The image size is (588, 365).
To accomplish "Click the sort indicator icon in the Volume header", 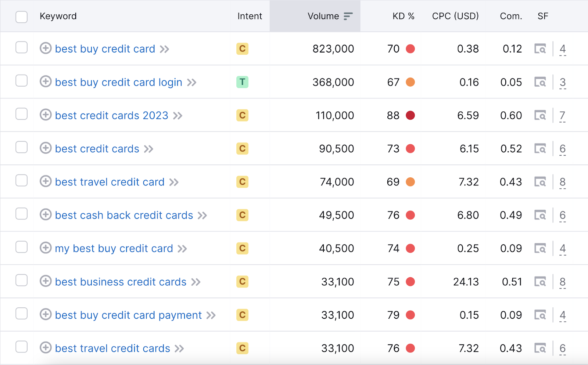I will [x=348, y=16].
